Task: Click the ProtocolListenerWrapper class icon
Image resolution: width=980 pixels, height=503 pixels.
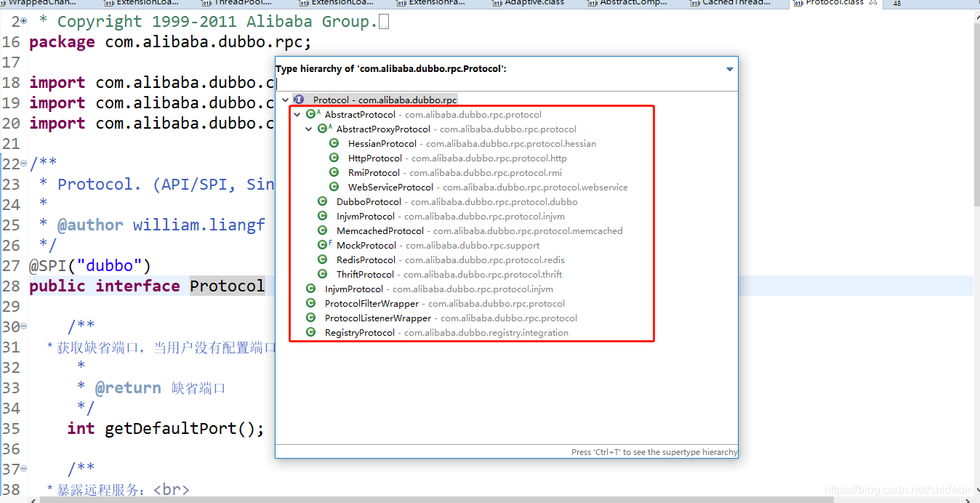Action: click(310, 318)
